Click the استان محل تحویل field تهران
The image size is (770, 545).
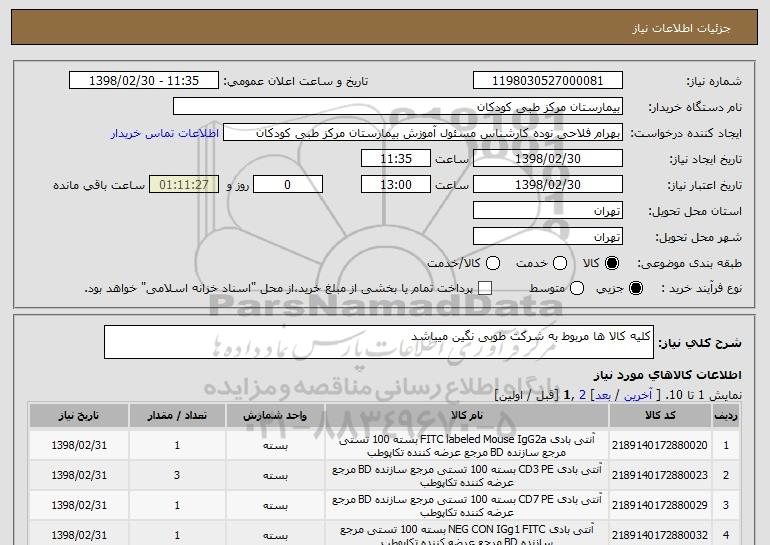548,211
